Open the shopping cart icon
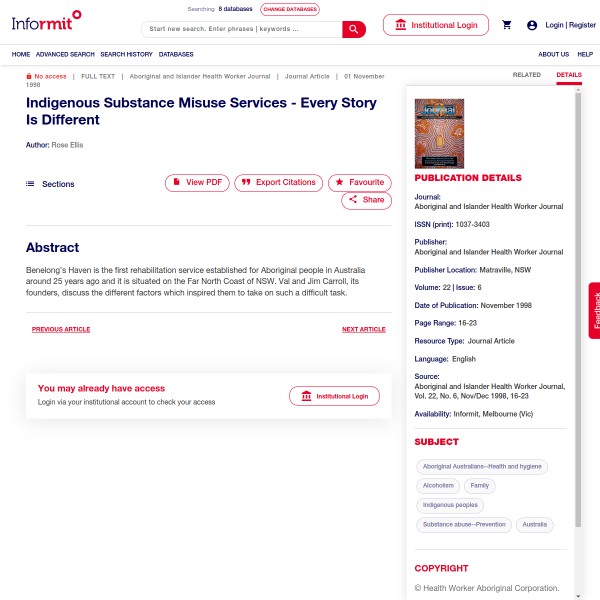Viewport: 600px width, 600px height. (507, 25)
